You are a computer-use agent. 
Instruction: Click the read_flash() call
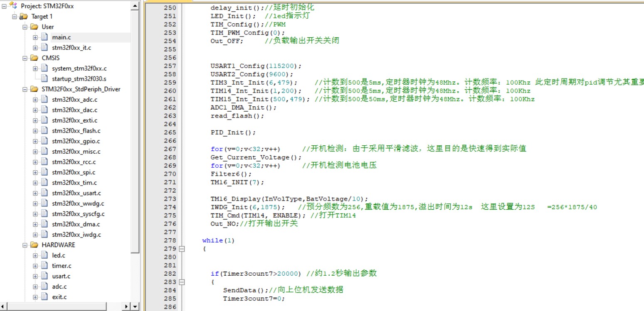tap(237, 116)
